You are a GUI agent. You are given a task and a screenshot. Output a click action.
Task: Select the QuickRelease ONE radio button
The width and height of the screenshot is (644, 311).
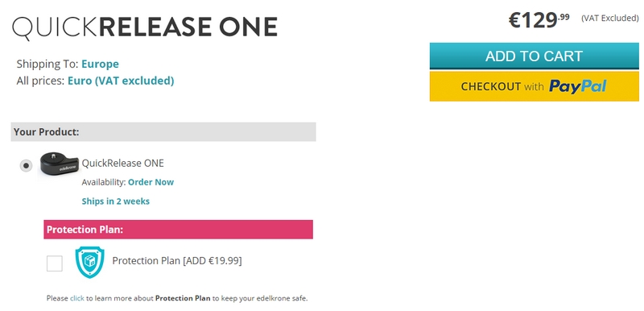pos(26,165)
